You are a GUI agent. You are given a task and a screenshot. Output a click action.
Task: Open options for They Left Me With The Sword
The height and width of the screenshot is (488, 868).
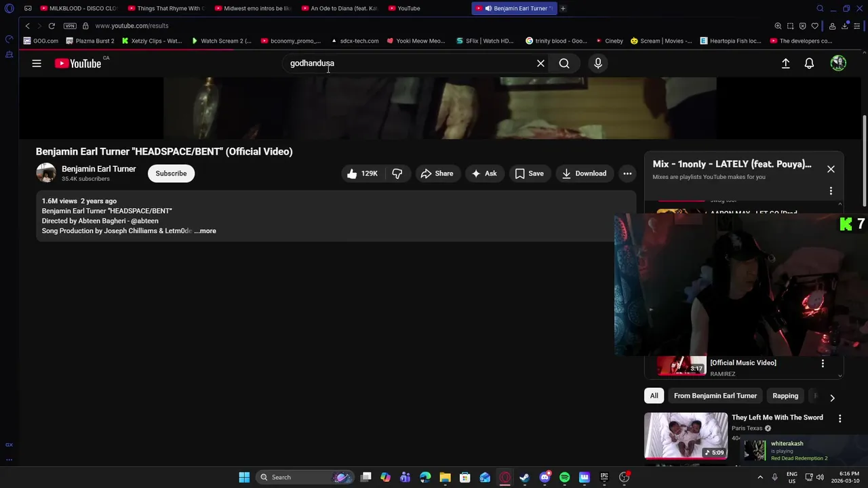(840, 419)
